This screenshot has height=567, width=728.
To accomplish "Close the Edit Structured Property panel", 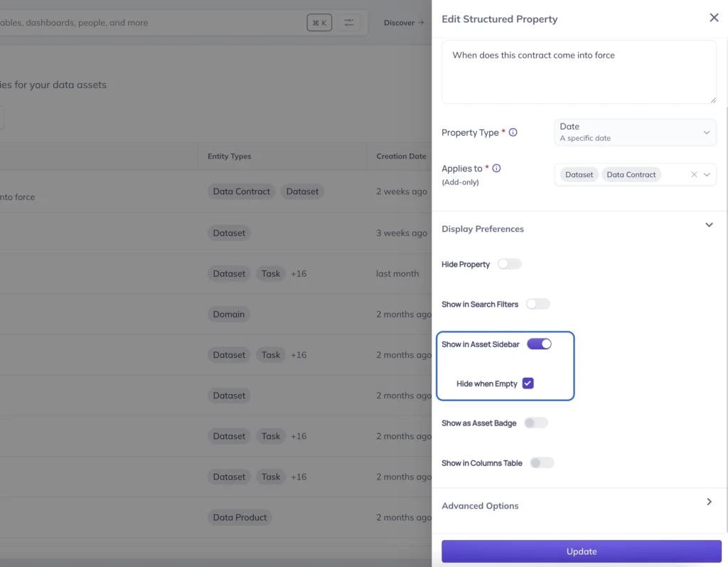I will click(x=714, y=18).
